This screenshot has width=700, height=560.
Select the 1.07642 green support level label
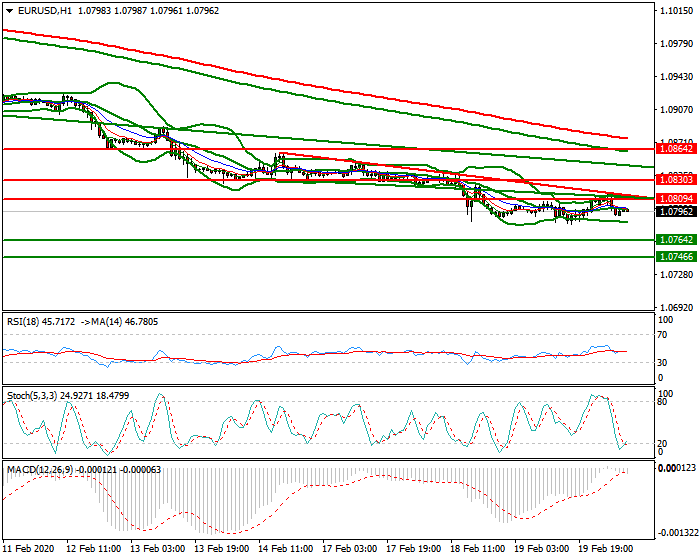click(x=676, y=240)
